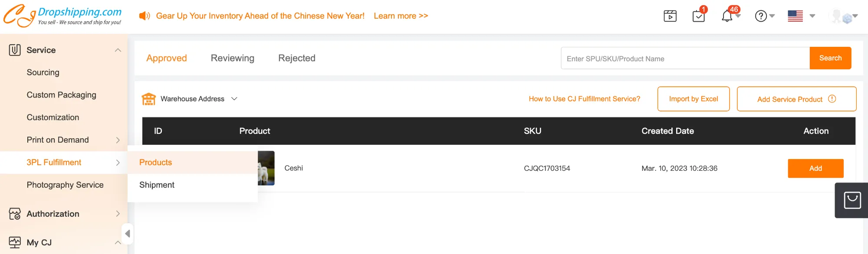868x254 pixels.
Task: Click the shopping cart floating icon
Action: click(852, 200)
